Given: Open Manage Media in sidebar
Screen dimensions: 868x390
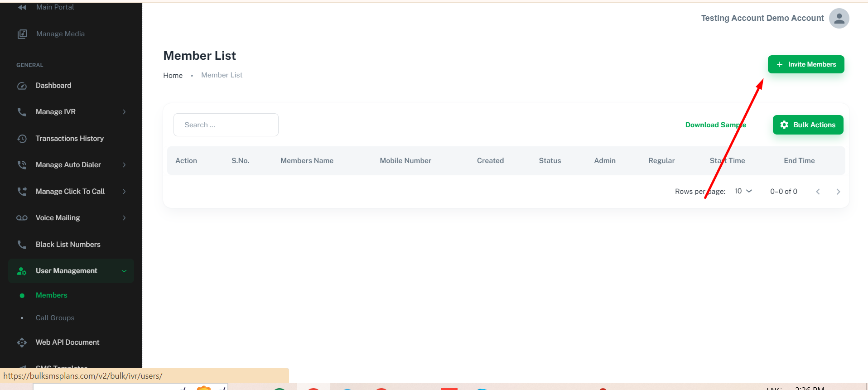Looking at the screenshot, I should coord(60,34).
